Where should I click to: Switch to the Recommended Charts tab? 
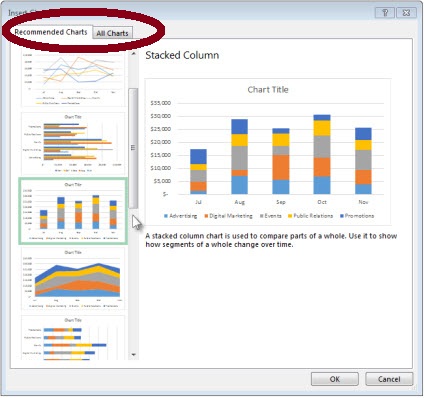[51, 32]
